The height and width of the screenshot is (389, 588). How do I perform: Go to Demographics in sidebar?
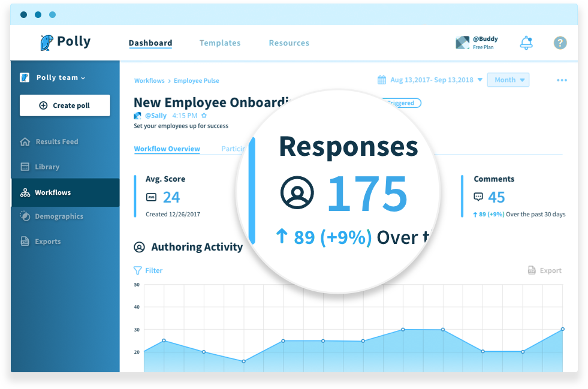pos(59,216)
